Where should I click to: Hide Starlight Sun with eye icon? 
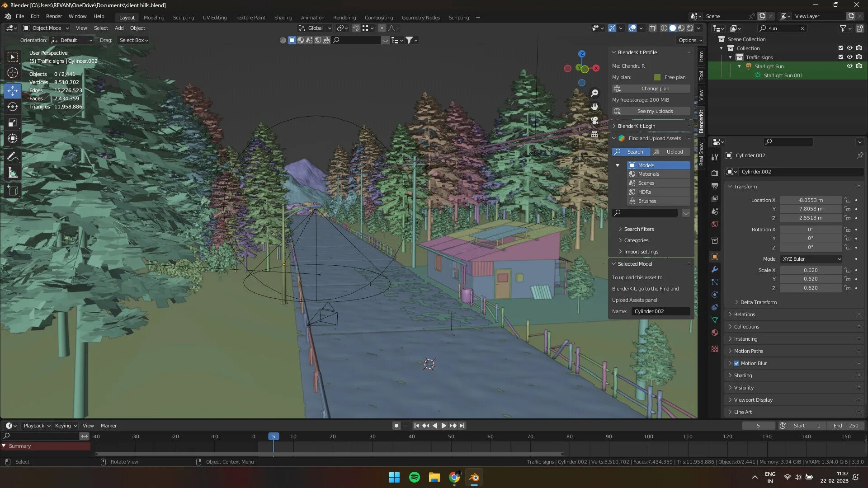tap(849, 66)
